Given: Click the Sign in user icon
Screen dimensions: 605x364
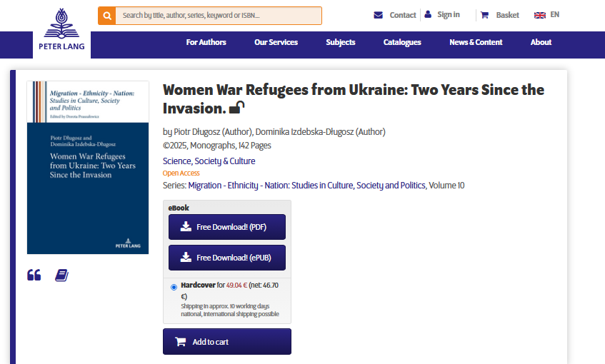Looking at the screenshot, I should pyautogui.click(x=428, y=14).
